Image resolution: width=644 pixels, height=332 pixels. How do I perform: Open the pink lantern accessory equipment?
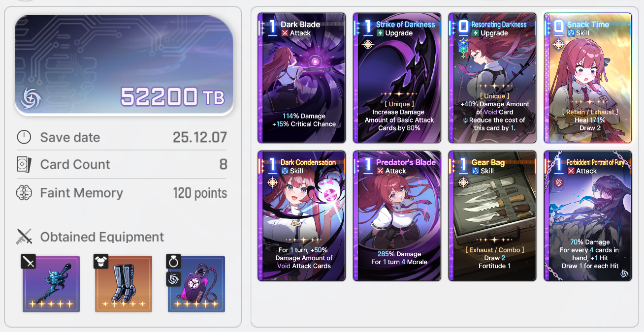(x=196, y=284)
